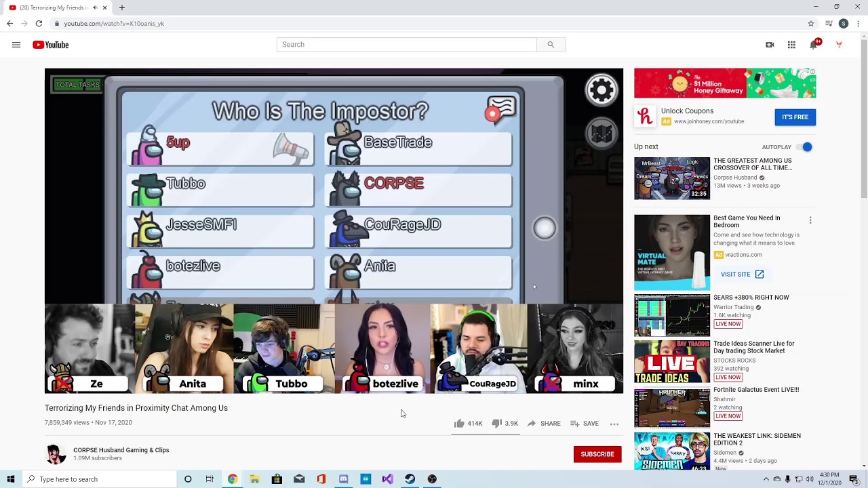868x488 pixels.
Task: Click the Among Us video player
Action: pyautogui.click(x=334, y=230)
